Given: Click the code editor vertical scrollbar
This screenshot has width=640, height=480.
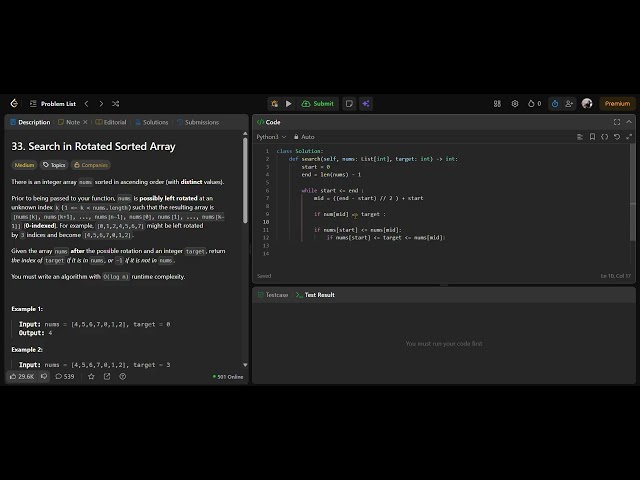Looking at the screenshot, I should [632, 192].
